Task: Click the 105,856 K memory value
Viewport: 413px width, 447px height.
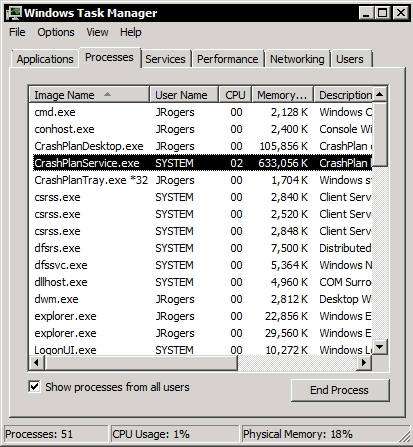Action: pyautogui.click(x=284, y=146)
